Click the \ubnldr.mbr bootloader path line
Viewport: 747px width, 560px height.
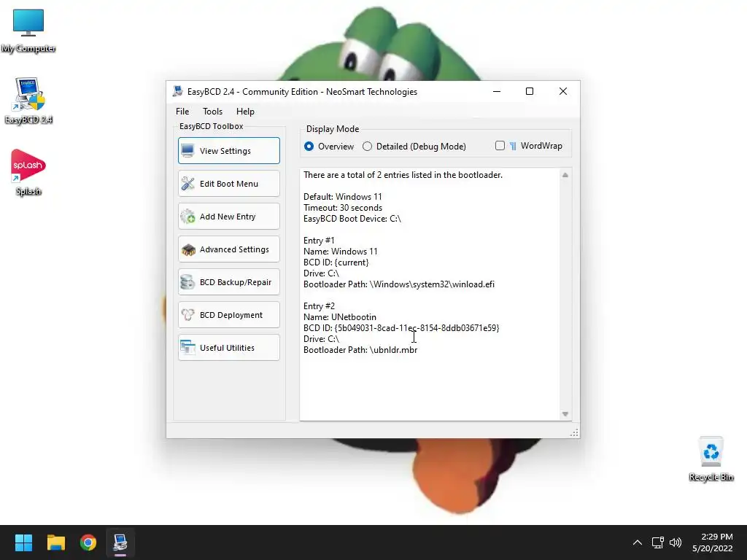360,350
